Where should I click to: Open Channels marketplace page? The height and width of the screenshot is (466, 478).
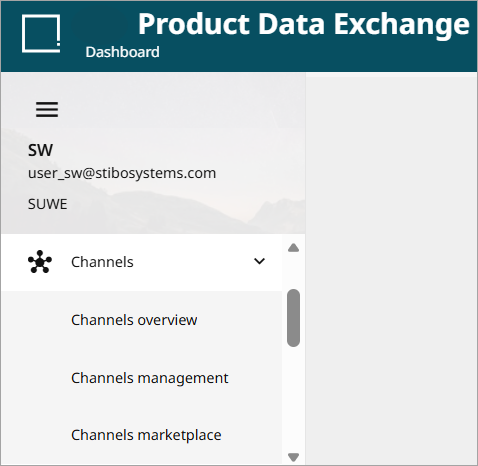click(146, 435)
